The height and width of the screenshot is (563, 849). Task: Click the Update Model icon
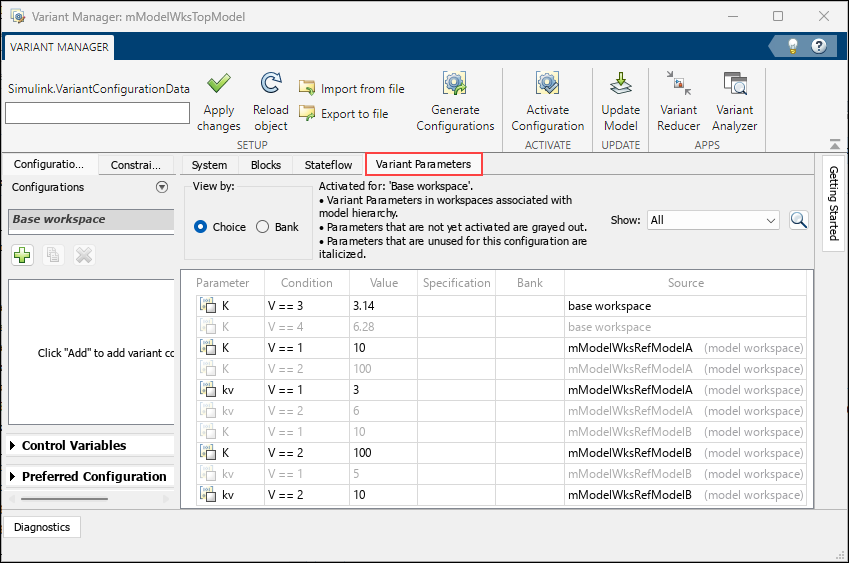[620, 85]
